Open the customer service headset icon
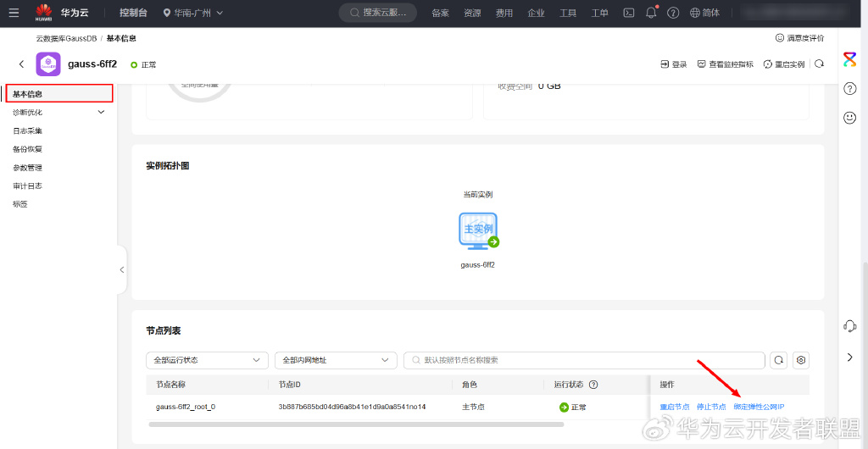Screen dimensions: 868x449 click(849, 325)
